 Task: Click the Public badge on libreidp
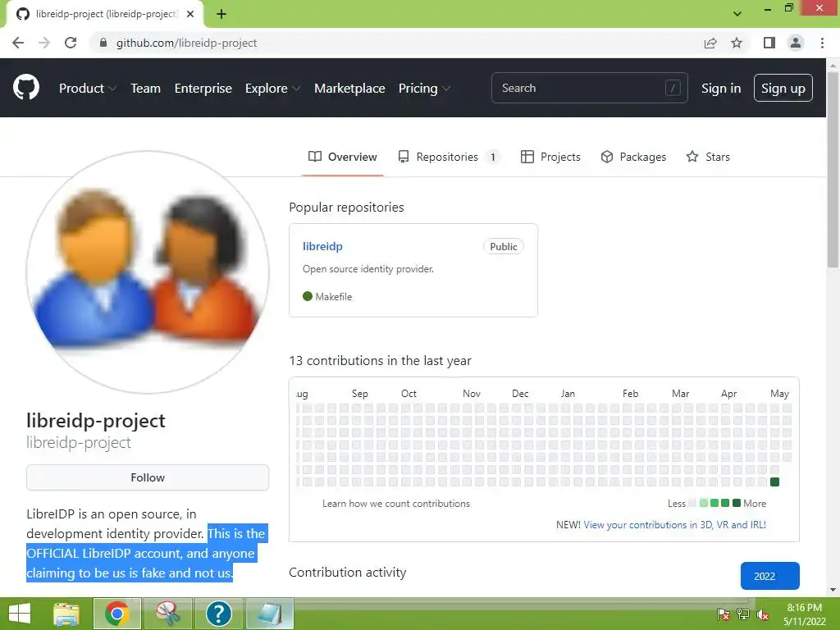coord(504,246)
